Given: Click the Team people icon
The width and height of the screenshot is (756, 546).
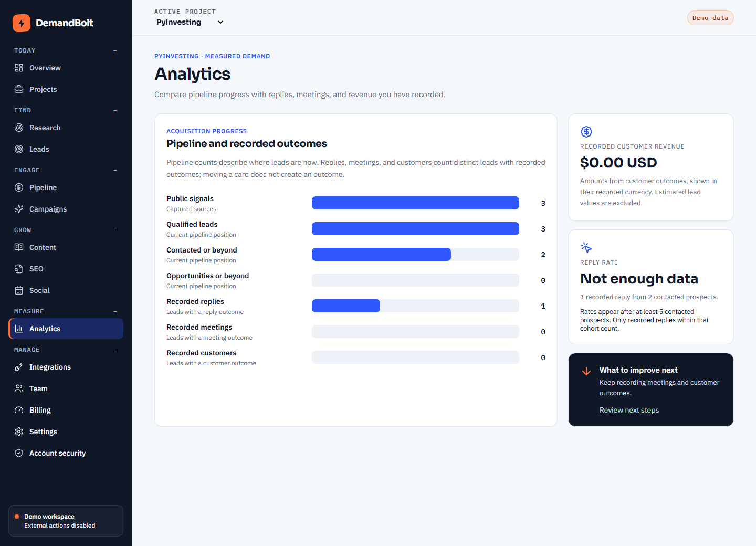Looking at the screenshot, I should (19, 388).
